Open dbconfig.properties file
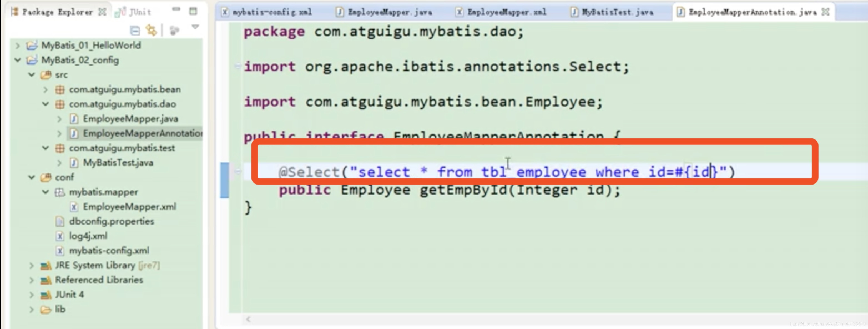The height and width of the screenshot is (329, 868). 112,221
